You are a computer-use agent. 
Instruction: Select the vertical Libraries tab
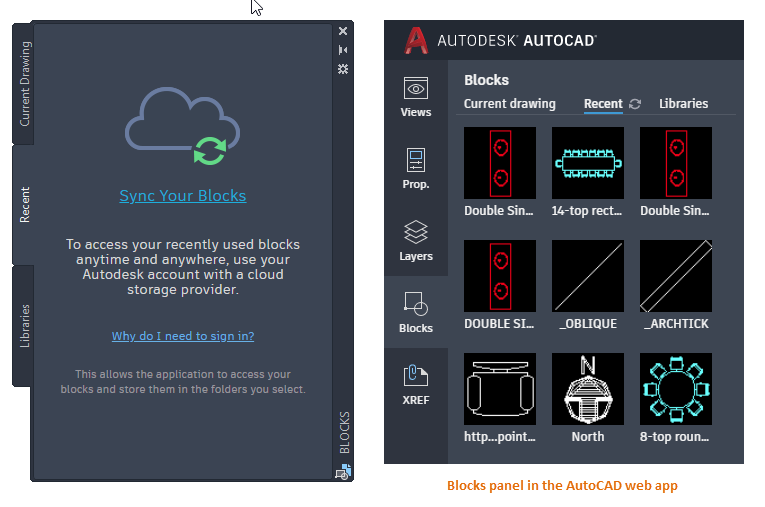25,326
